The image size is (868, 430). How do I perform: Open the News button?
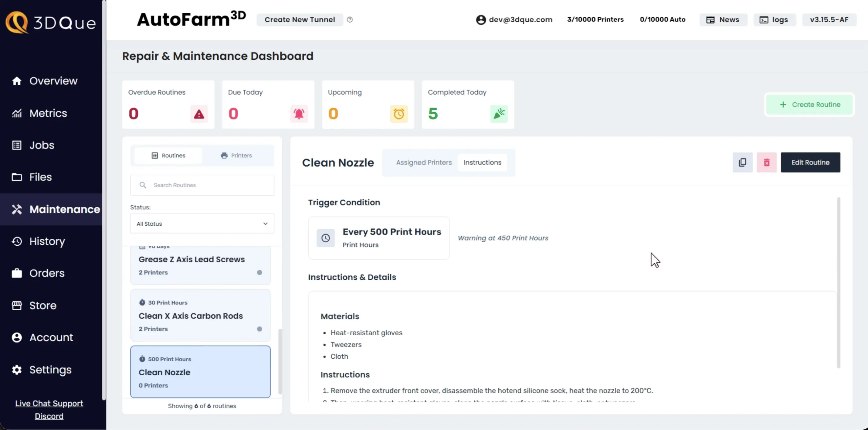(x=723, y=19)
